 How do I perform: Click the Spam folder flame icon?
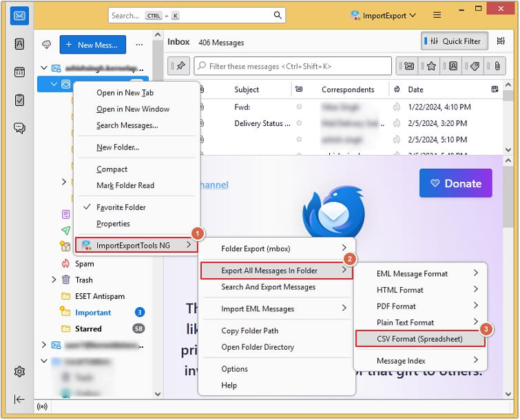click(65, 264)
